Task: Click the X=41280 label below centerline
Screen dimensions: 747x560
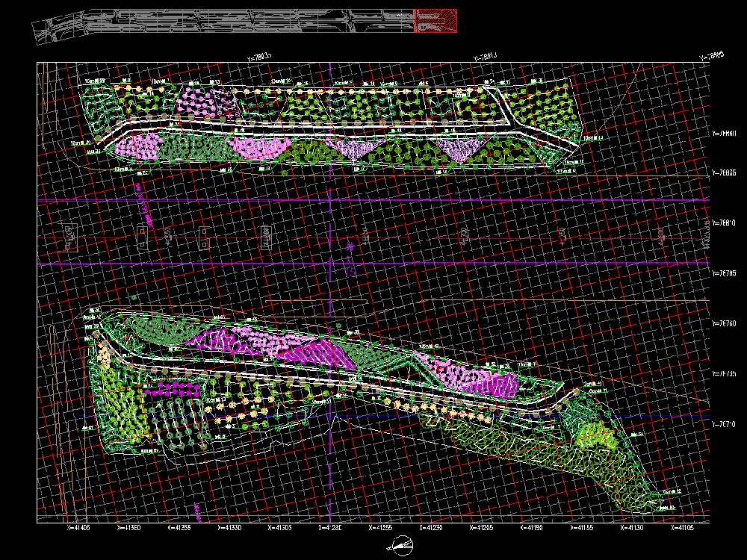Action: click(330, 528)
